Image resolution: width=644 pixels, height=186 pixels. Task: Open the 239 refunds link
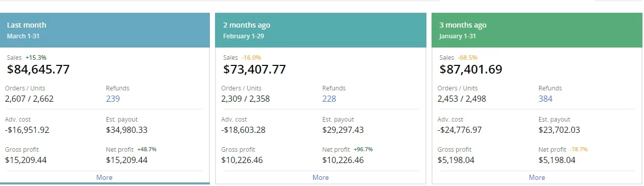[x=113, y=99]
